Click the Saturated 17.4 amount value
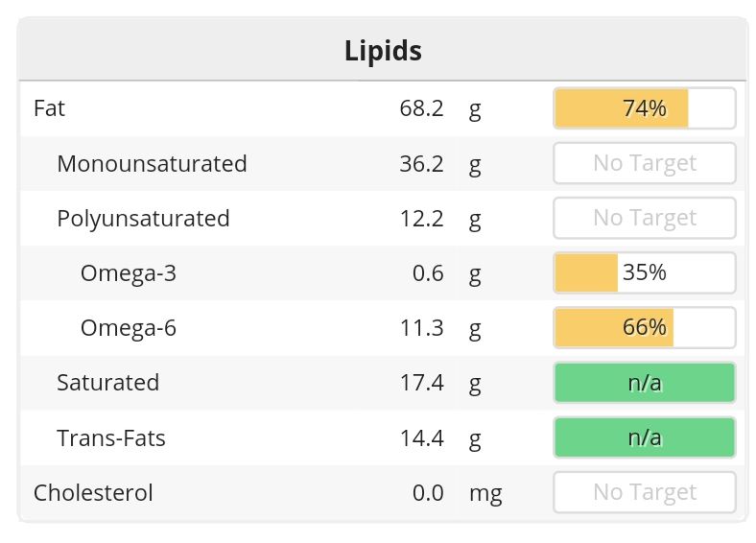This screenshot has height=543, width=756. pyautogui.click(x=421, y=383)
